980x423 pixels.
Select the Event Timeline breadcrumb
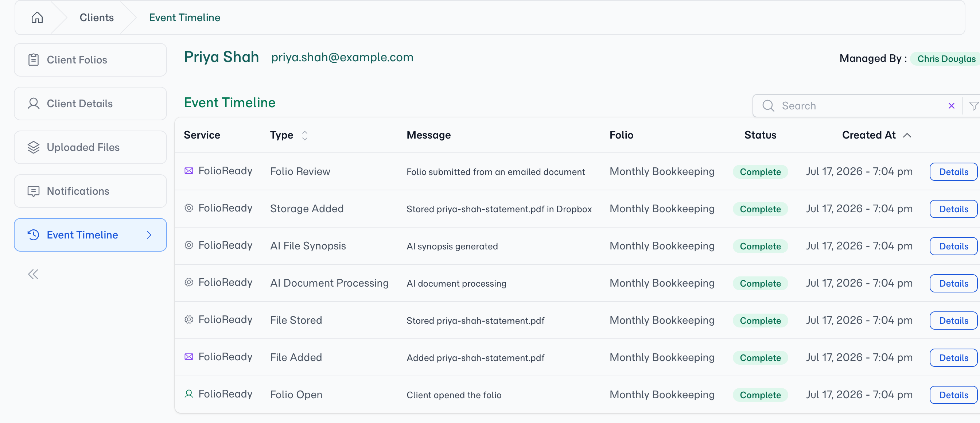[x=184, y=18]
